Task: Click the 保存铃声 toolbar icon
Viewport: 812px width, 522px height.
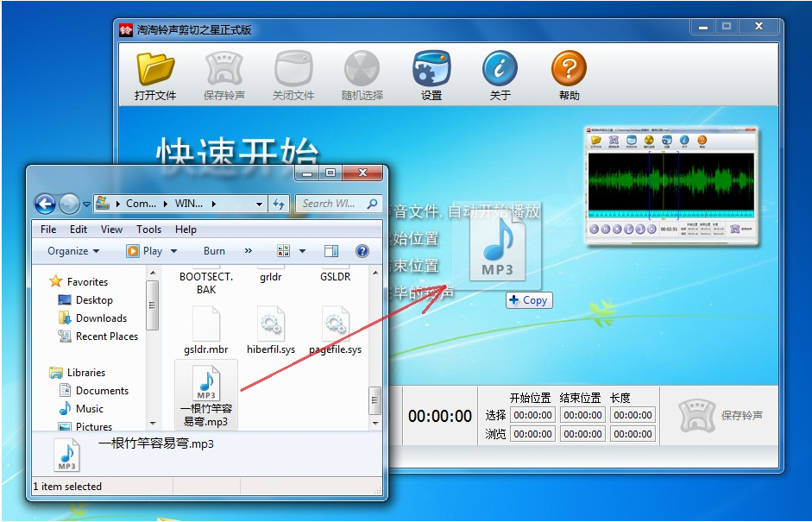Action: 223,69
